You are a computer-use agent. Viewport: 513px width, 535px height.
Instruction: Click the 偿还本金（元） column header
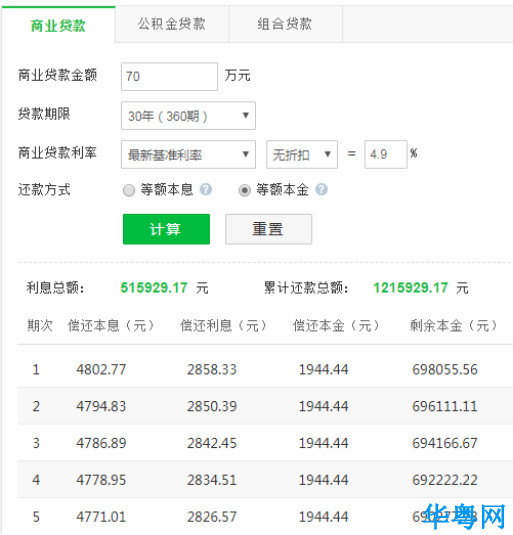click(336, 326)
